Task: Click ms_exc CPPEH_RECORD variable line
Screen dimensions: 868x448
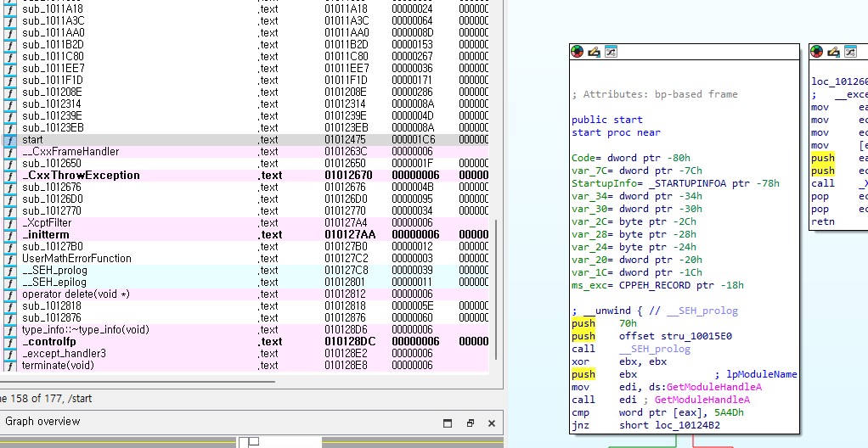Action: point(657,285)
